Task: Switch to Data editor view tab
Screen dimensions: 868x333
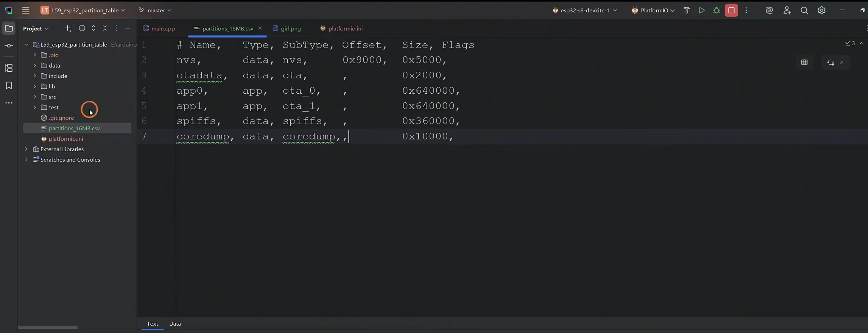Action: [175, 324]
